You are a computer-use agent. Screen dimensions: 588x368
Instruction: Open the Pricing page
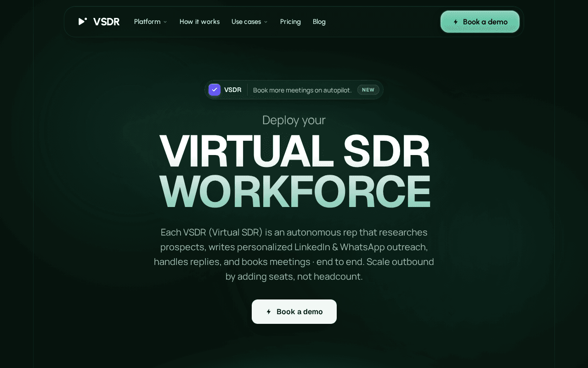[290, 22]
